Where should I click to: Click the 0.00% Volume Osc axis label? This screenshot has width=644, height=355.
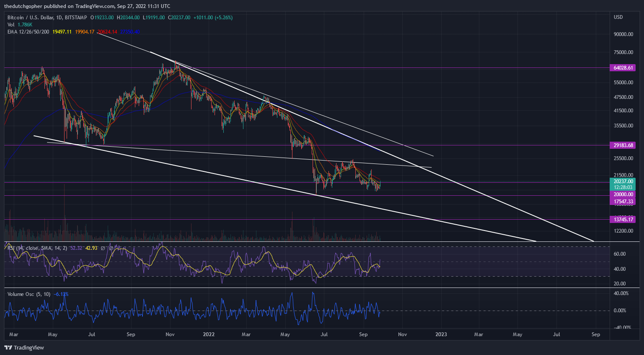point(620,311)
